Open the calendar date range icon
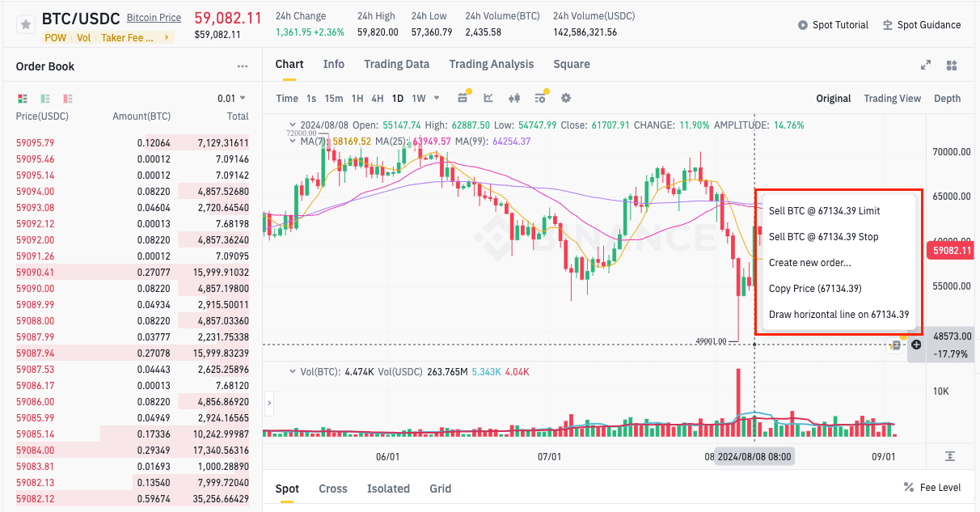Screen dimensions: 980x512 pyautogui.click(x=463, y=98)
